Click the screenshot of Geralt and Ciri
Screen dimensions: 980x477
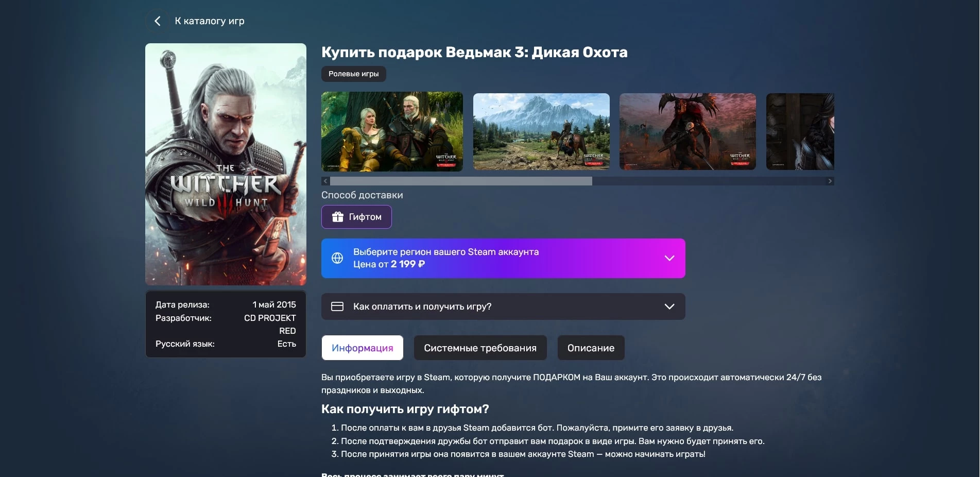[392, 131]
